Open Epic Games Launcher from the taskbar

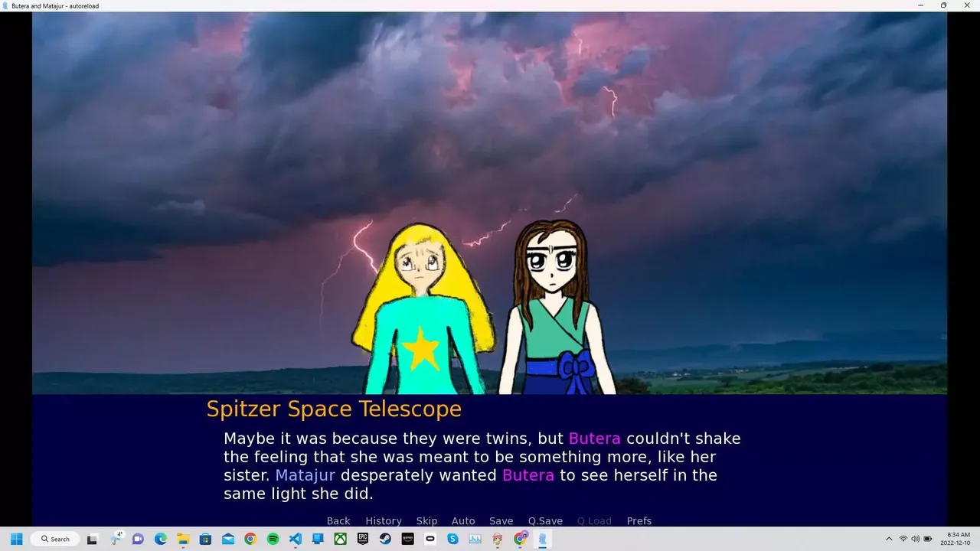tap(363, 539)
